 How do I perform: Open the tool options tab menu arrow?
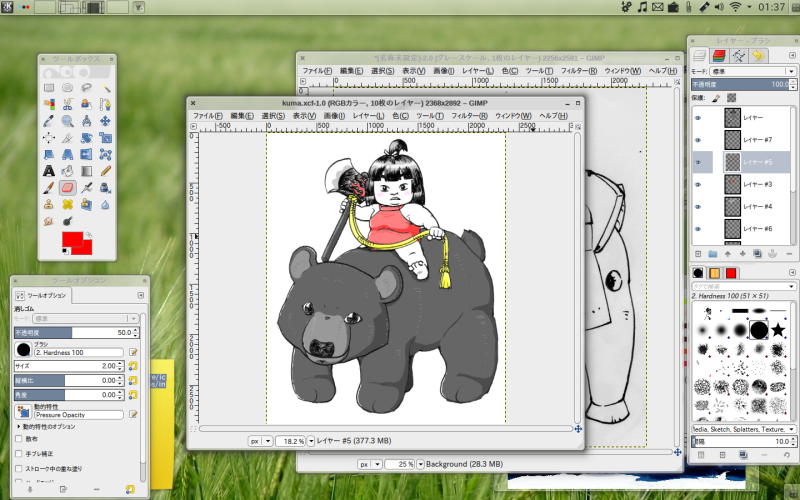[x=140, y=295]
